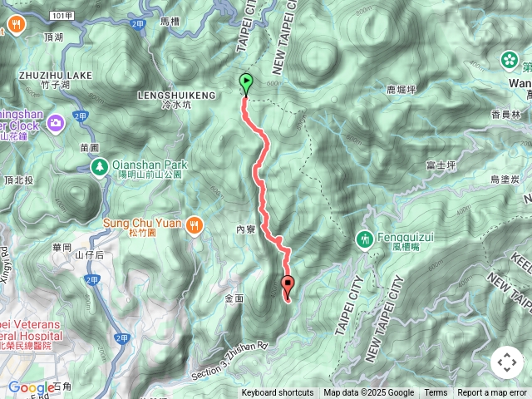This screenshot has height=399, width=532.
Task: Click the Fengguizui 風櫃嘴 place name
Action: click(406, 241)
